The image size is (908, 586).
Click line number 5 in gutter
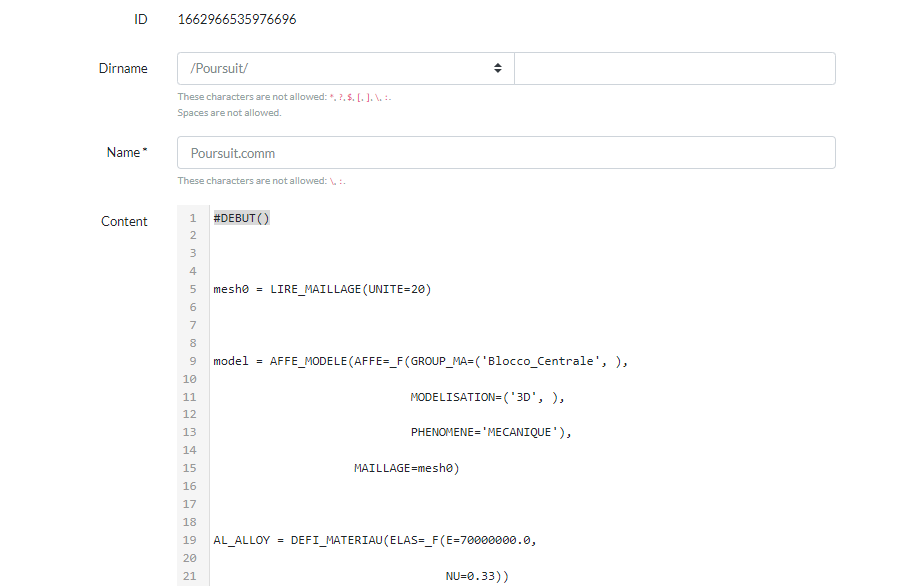(x=193, y=290)
